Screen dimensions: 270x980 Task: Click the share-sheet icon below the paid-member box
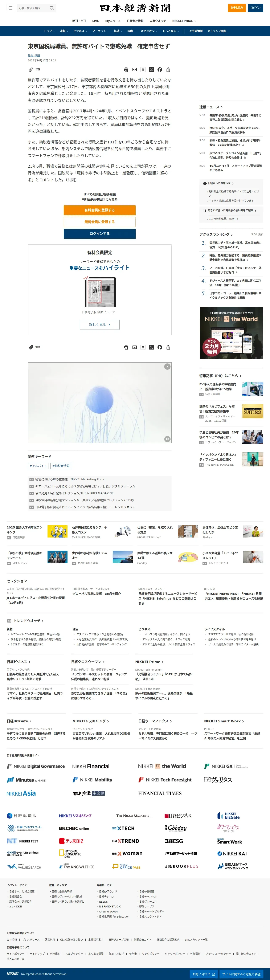pos(168,347)
